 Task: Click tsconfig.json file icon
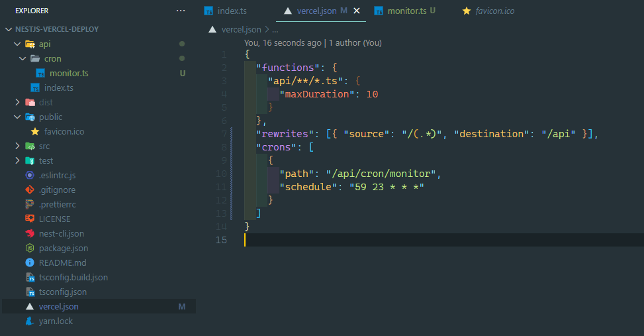(x=30, y=292)
